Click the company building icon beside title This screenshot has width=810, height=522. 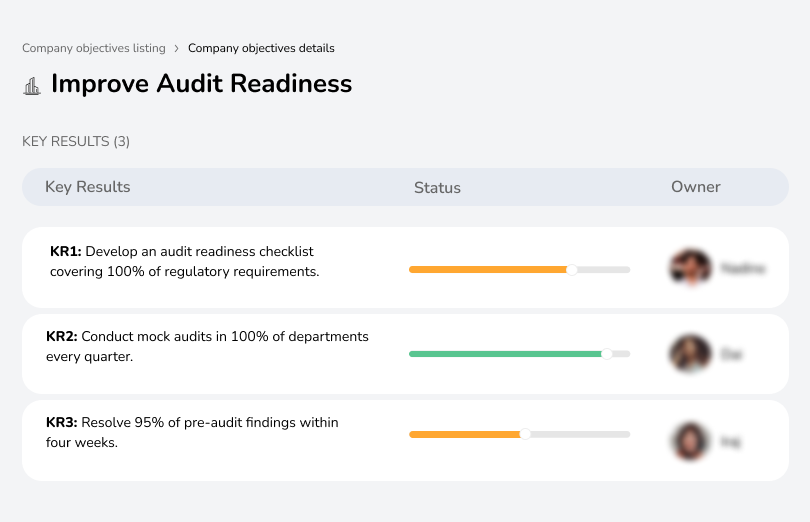(32, 86)
